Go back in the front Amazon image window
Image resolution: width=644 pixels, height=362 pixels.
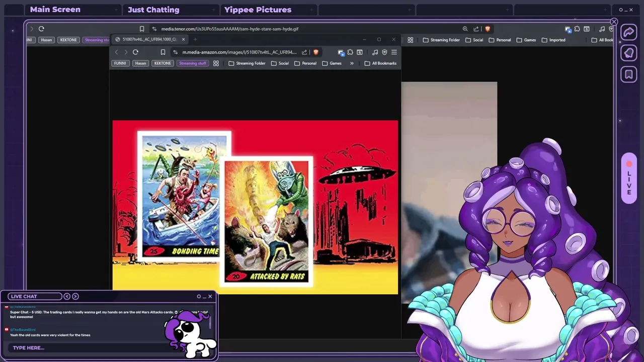coord(117,52)
